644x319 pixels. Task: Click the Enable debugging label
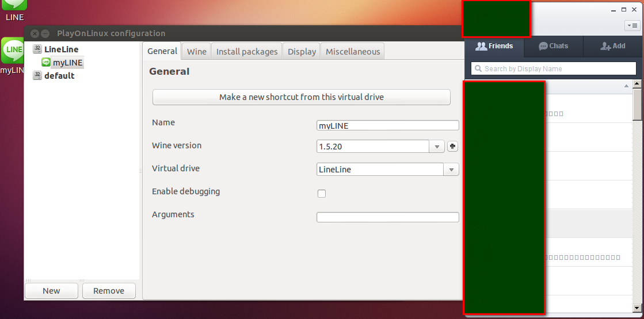pos(186,191)
